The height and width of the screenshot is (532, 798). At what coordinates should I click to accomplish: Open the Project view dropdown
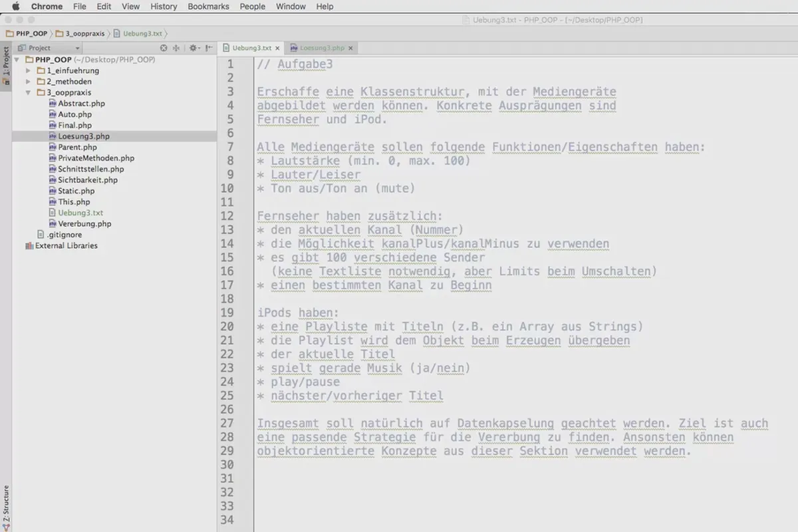click(x=49, y=48)
